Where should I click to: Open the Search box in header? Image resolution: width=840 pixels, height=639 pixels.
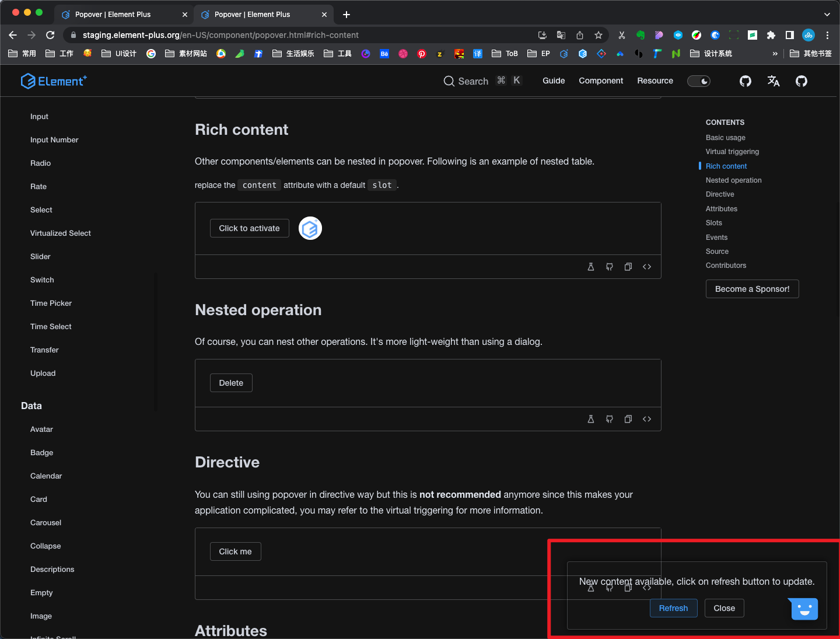point(483,81)
